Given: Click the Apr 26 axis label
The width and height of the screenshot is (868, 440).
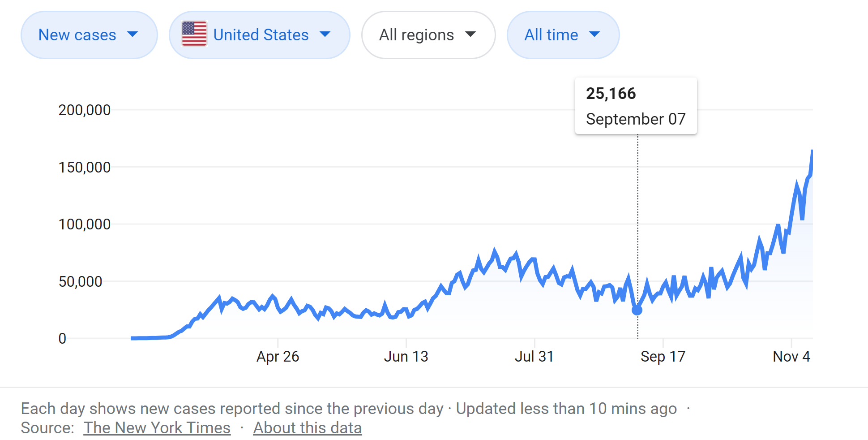Looking at the screenshot, I should point(278,357).
